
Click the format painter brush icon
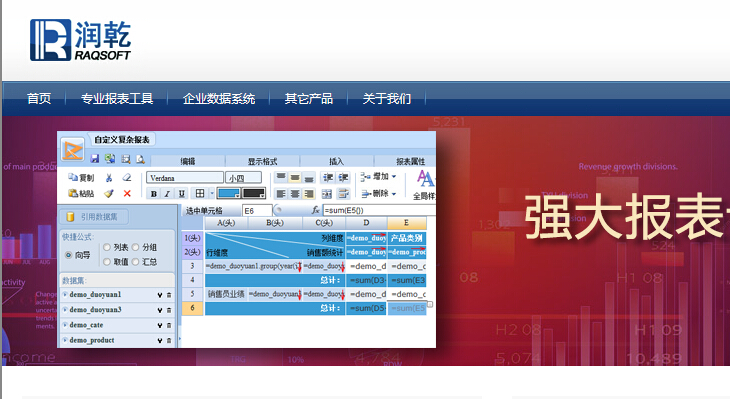tap(108, 193)
